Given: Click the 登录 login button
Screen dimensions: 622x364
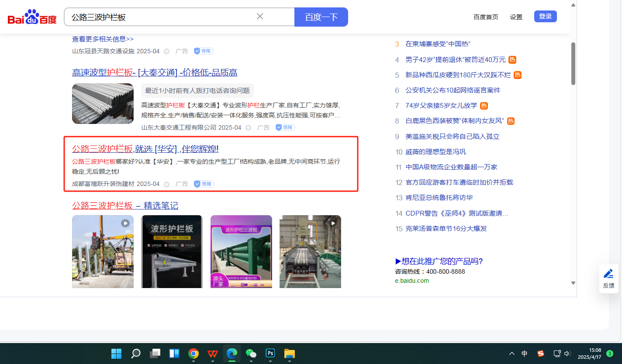Looking at the screenshot, I should (x=545, y=17).
